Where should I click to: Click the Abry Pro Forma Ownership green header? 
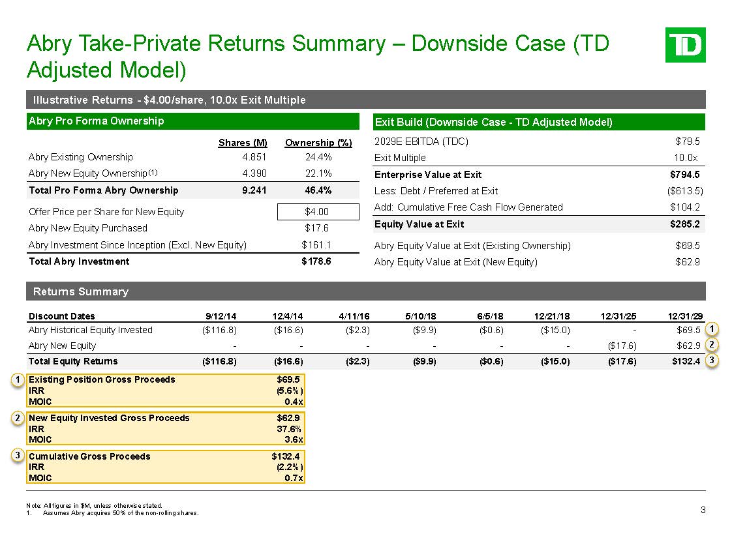[192, 121]
